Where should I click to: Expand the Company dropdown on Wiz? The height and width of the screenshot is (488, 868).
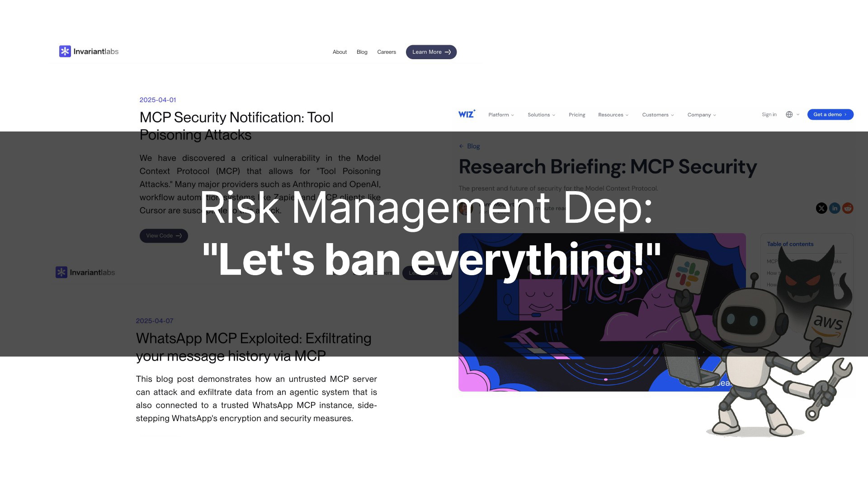(702, 115)
